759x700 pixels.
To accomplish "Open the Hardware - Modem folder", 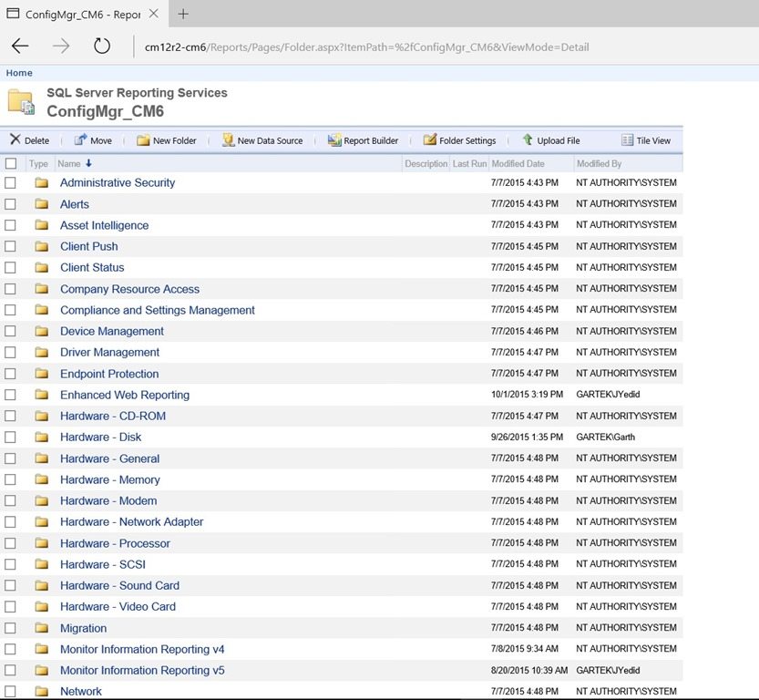I will [x=108, y=500].
